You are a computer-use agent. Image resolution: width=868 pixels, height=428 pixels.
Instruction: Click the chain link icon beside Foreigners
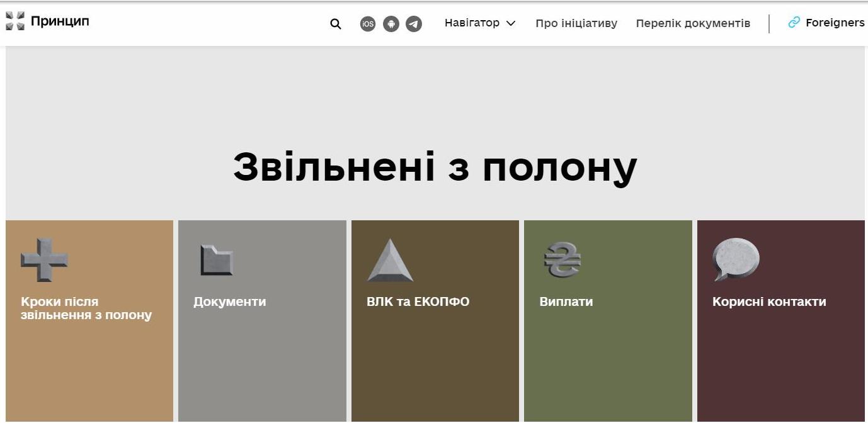(x=794, y=23)
